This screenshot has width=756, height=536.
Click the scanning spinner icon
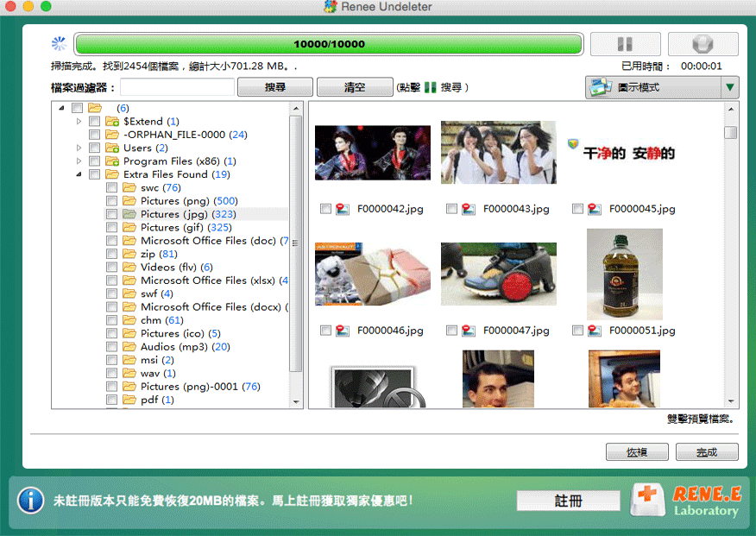tap(59, 44)
